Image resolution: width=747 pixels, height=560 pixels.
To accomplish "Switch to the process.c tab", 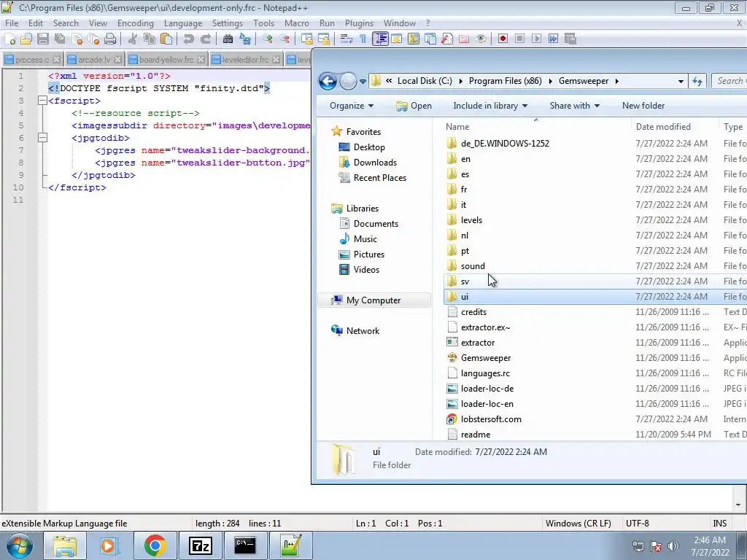I will pyautogui.click(x=32, y=60).
